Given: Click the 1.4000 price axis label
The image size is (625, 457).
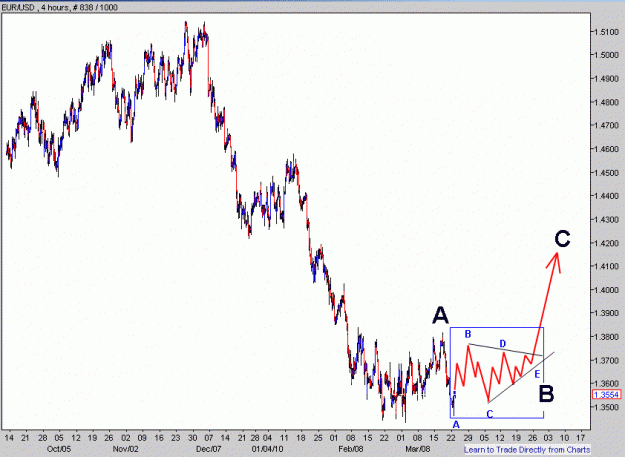Looking at the screenshot, I should [x=607, y=290].
